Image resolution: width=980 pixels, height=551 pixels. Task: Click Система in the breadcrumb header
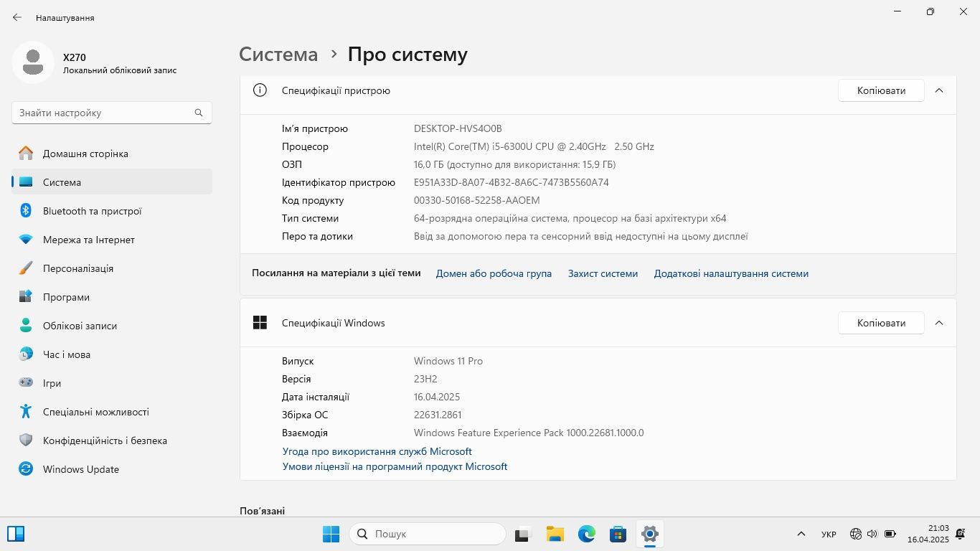pyautogui.click(x=278, y=55)
